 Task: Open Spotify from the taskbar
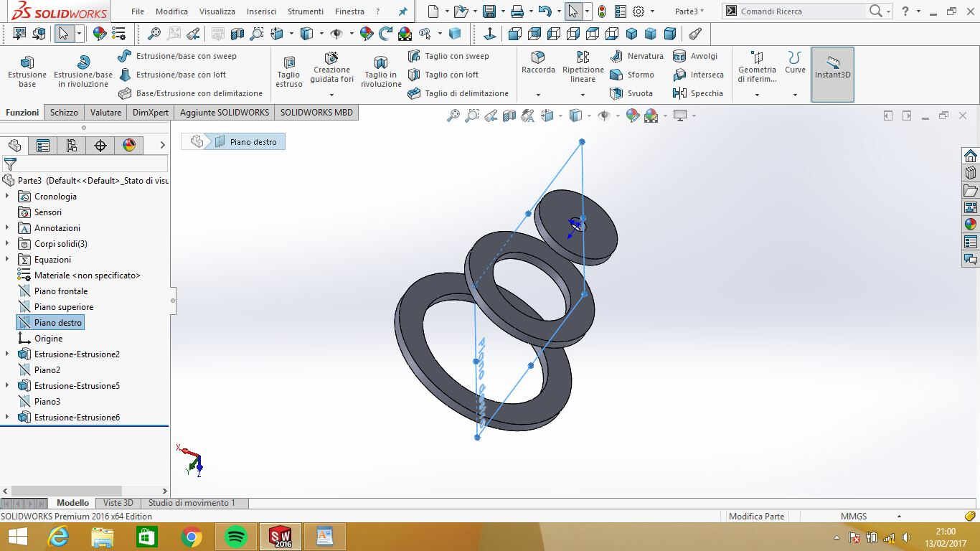(236, 537)
